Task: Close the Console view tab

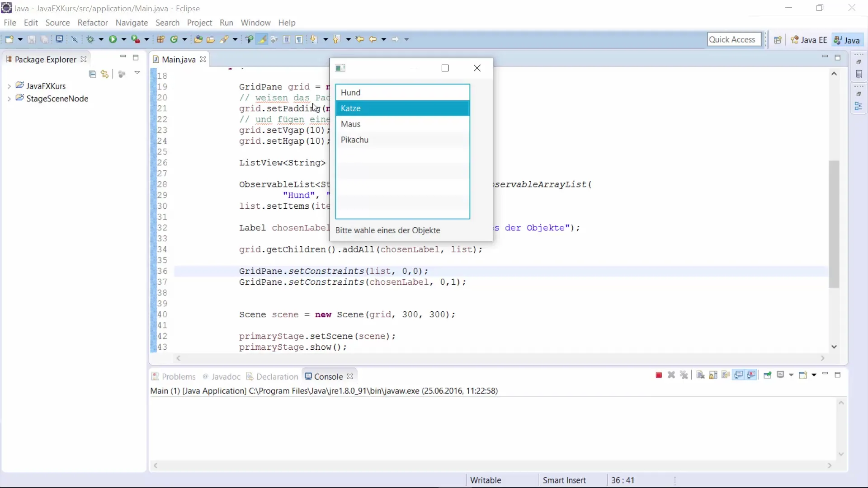Action: [350, 376]
